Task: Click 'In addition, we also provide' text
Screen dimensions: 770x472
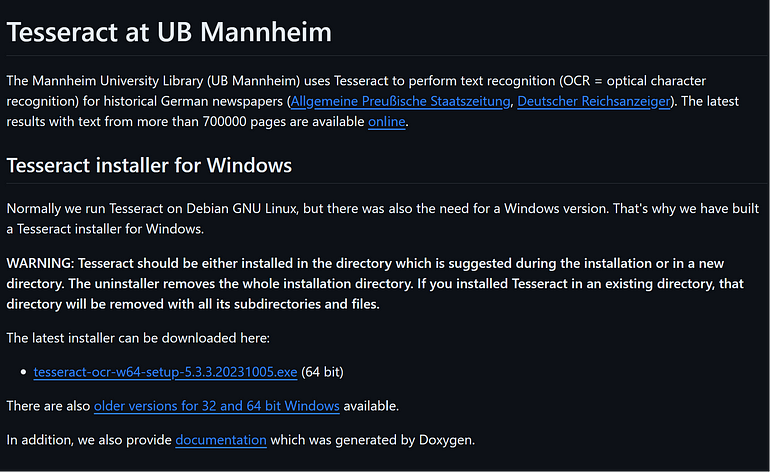Action: tap(89, 440)
